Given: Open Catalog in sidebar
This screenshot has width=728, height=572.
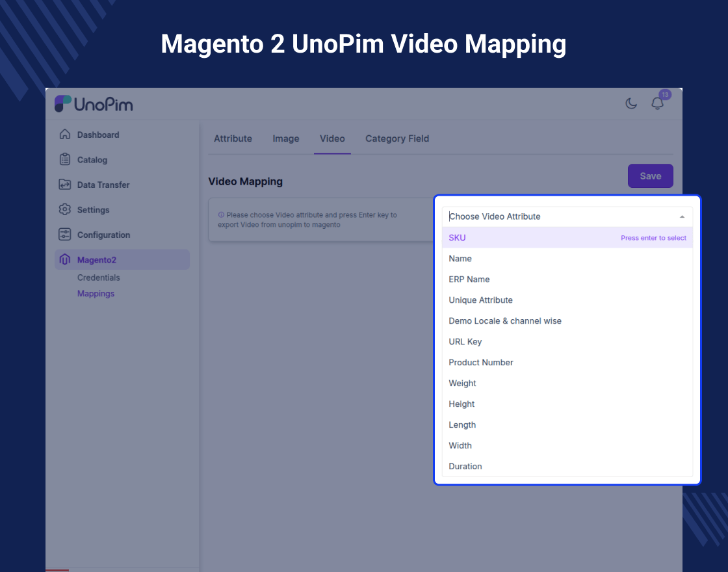Looking at the screenshot, I should click(92, 160).
